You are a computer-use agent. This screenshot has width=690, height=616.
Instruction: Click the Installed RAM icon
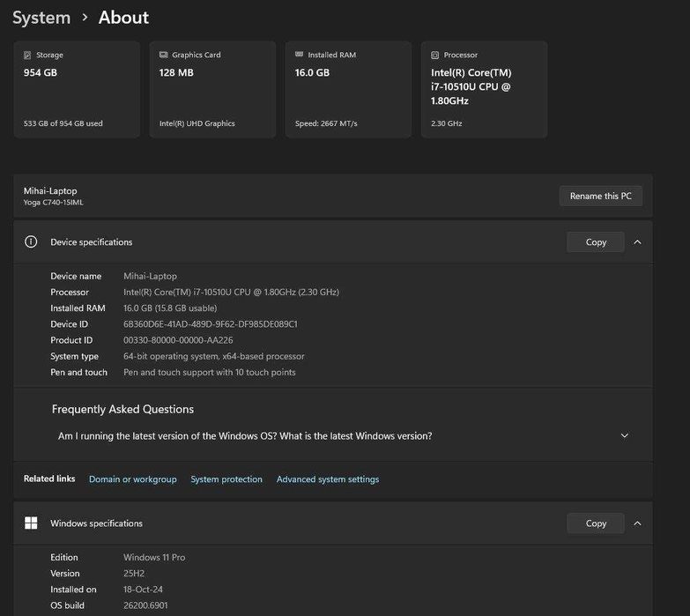coord(299,55)
